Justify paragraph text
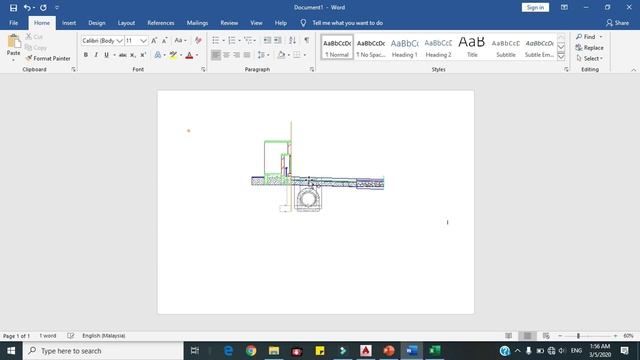 [247, 55]
